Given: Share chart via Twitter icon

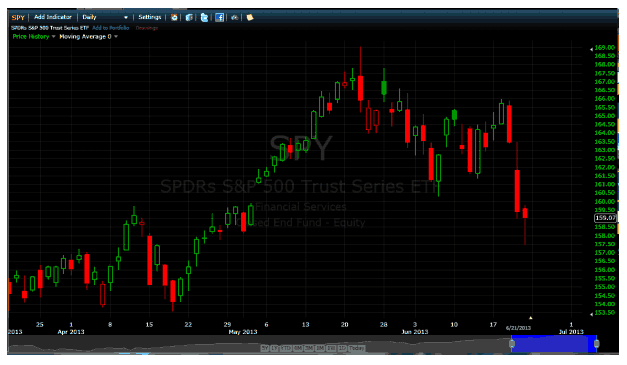Looking at the screenshot, I should 204,17.
